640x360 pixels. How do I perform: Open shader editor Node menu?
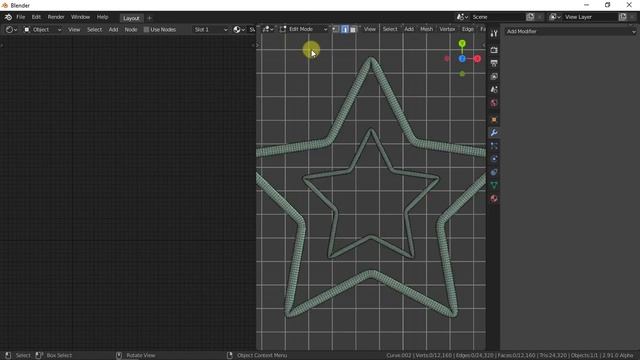131,30
